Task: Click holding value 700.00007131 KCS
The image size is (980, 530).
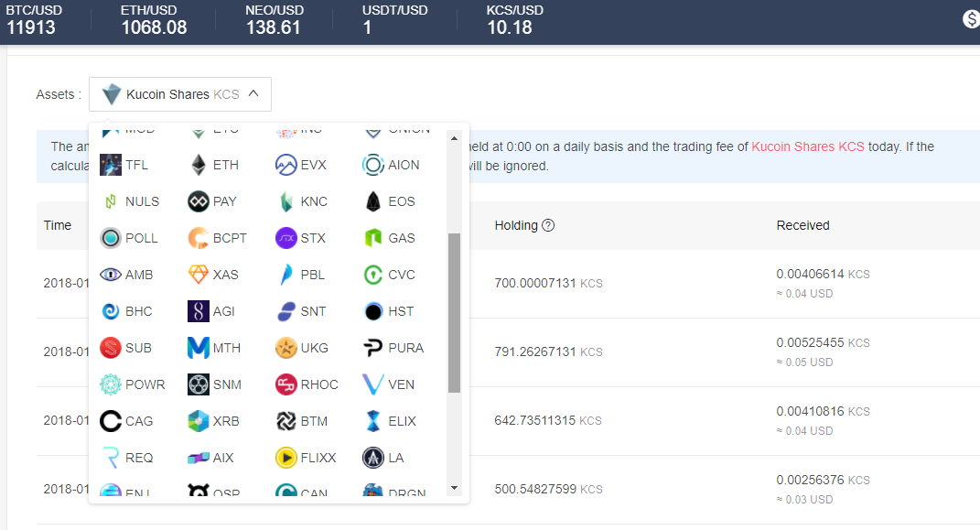Action: [549, 283]
